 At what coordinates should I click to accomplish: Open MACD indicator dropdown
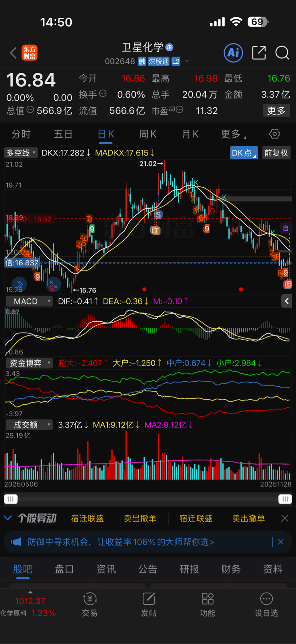29,301
